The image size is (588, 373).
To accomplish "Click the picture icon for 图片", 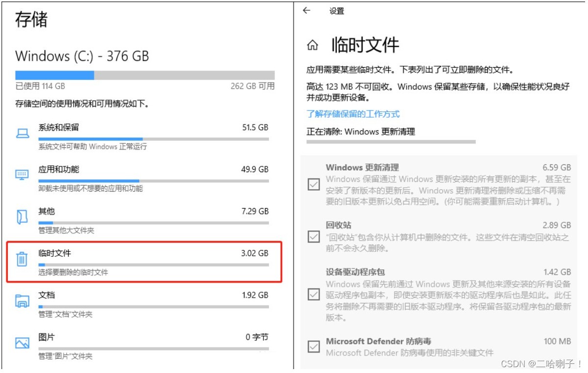I will click(23, 343).
